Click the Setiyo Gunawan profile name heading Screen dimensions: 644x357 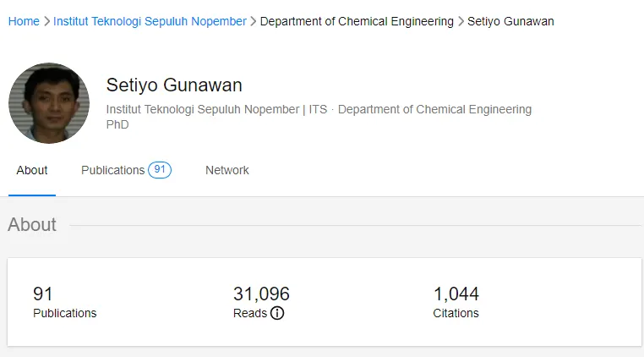174,85
